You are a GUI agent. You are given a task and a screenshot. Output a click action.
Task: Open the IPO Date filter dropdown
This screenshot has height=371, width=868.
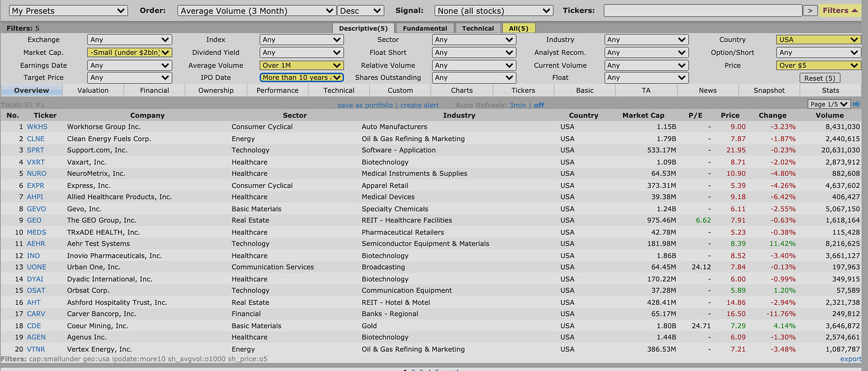pos(302,78)
